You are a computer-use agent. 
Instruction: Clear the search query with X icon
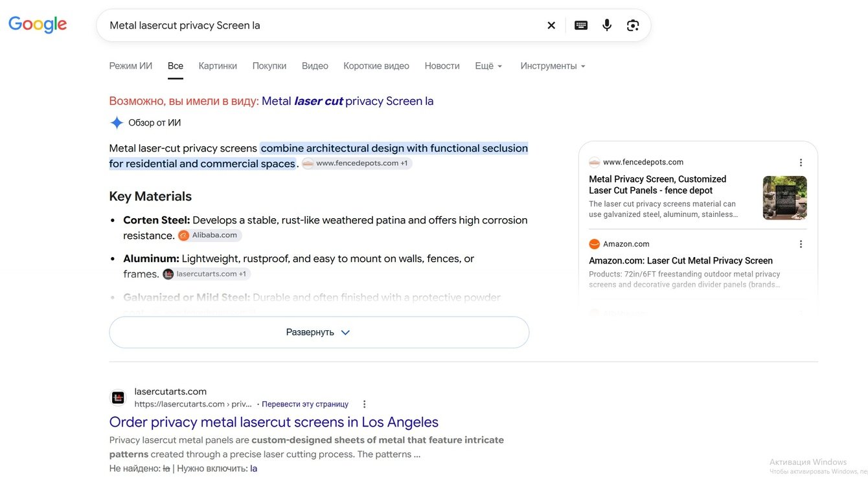pyautogui.click(x=551, y=25)
